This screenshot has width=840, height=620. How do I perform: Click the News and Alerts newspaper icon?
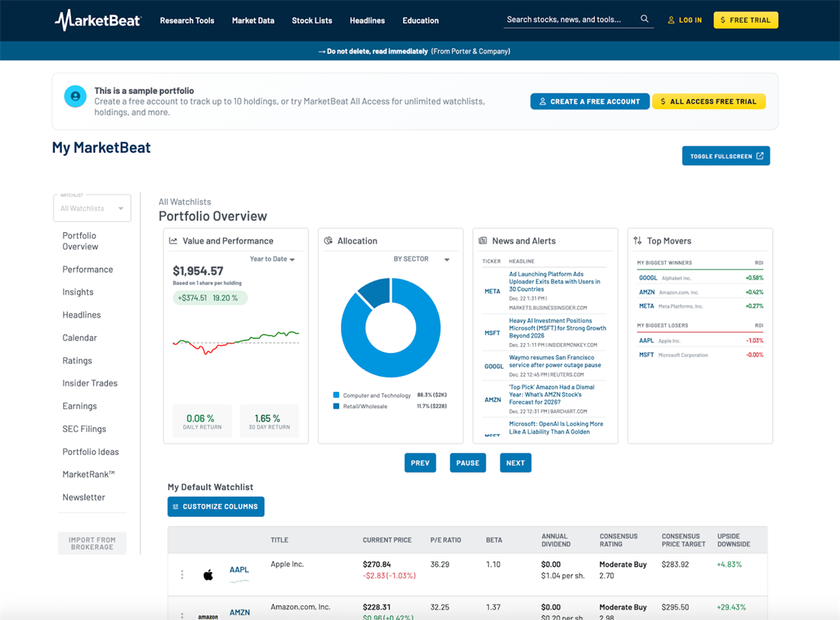[x=483, y=241]
